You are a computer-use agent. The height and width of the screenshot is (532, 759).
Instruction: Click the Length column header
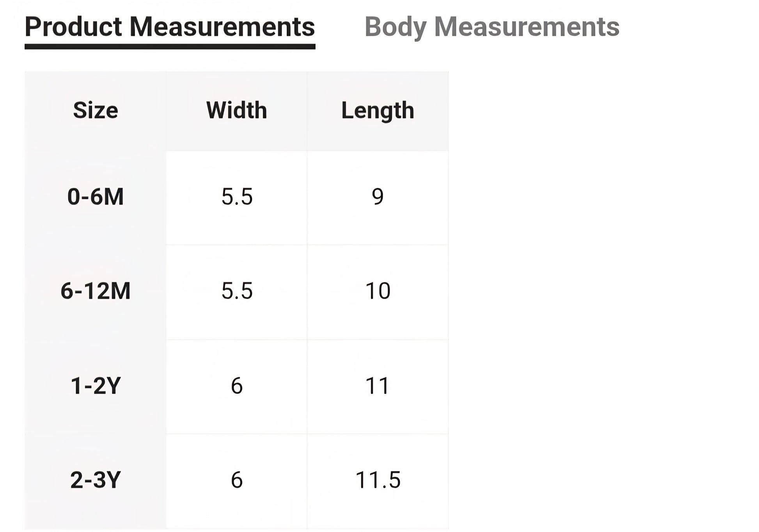pos(378,110)
